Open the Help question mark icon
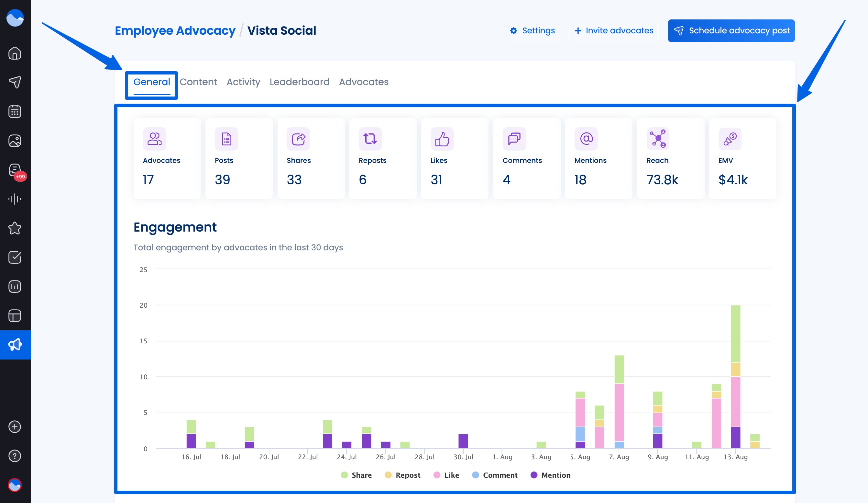Viewport: 868px width, 503px height. (x=15, y=456)
